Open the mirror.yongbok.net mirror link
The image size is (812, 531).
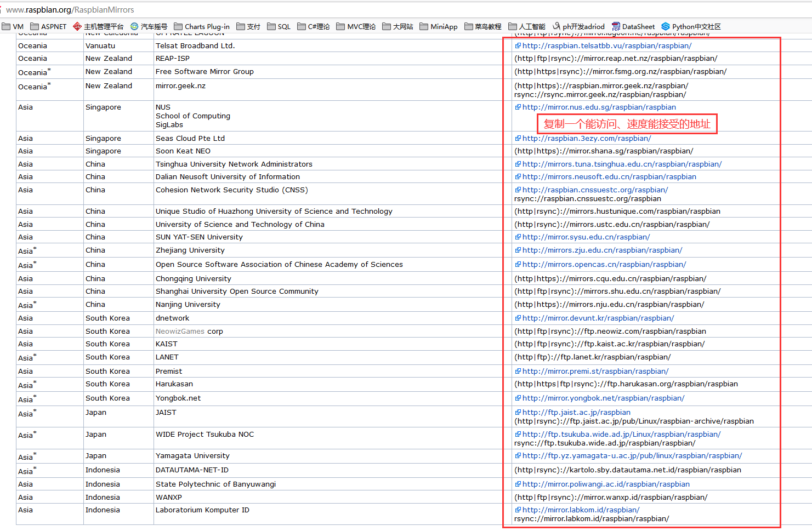click(x=604, y=398)
